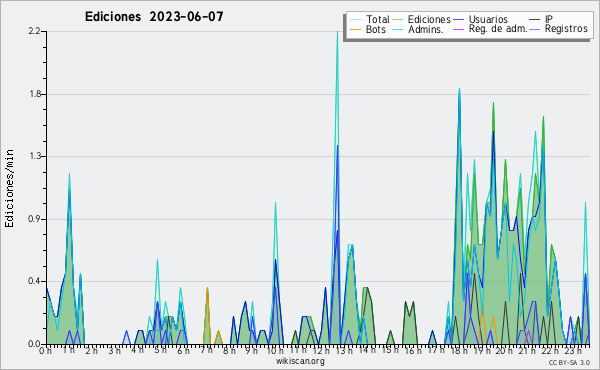Click the 'CC BY-SA 3.0' license text
Screen dimensions: 600x370
[x=569, y=363]
